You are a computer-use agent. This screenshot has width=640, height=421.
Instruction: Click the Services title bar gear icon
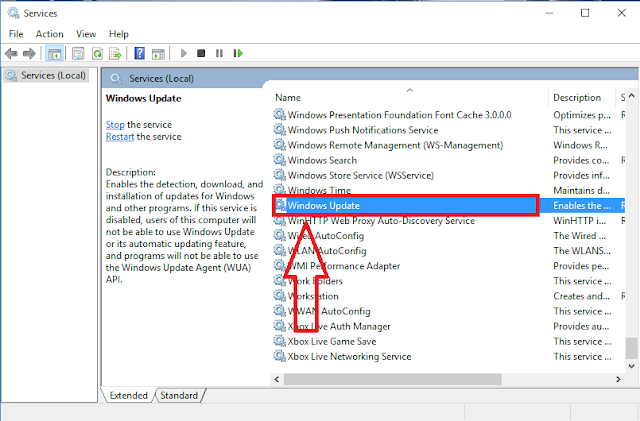tap(13, 13)
